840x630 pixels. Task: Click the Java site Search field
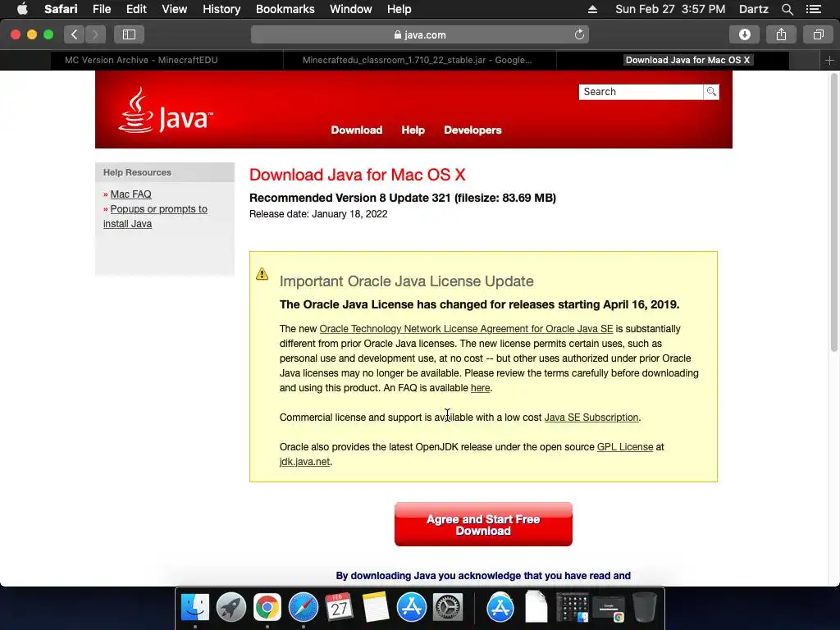pos(641,92)
